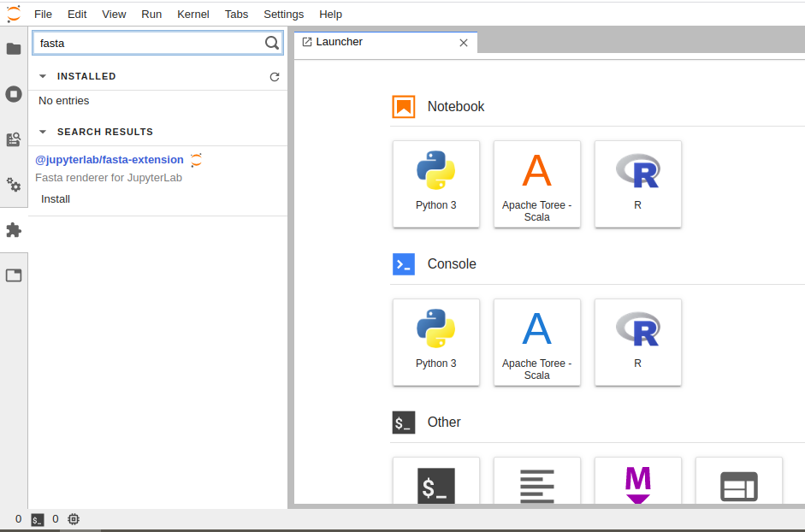
Task: Collapse the Installed section
Action: pyautogui.click(x=43, y=76)
